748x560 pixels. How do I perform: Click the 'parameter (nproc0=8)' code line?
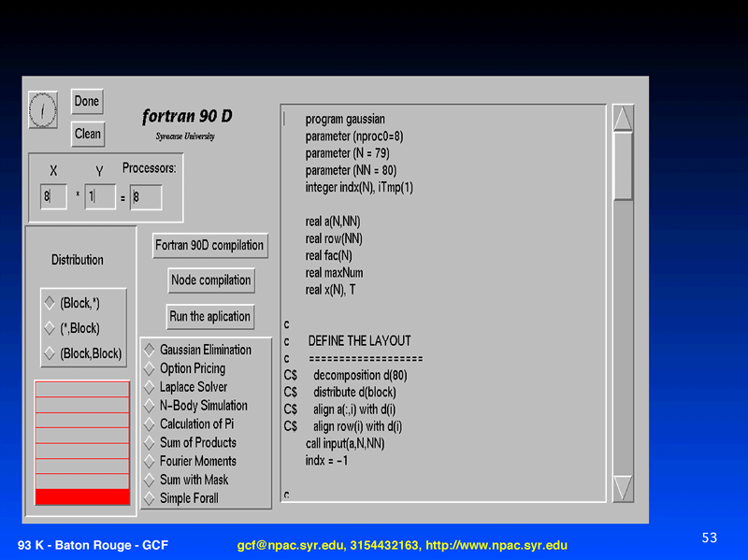(x=354, y=136)
